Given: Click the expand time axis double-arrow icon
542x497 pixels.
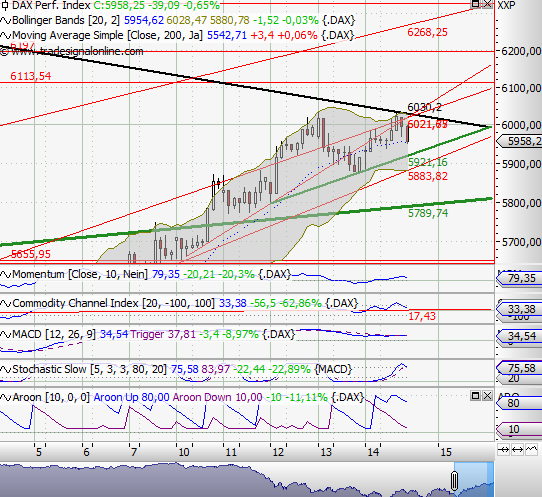Looking at the screenshot, I should [x=517, y=450].
